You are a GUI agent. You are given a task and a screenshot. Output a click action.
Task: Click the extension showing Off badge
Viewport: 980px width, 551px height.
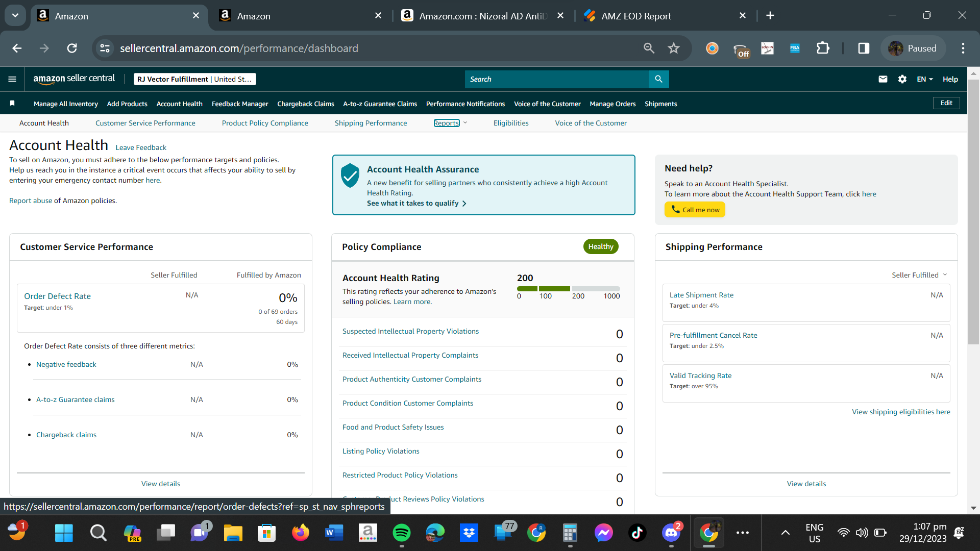(741, 50)
